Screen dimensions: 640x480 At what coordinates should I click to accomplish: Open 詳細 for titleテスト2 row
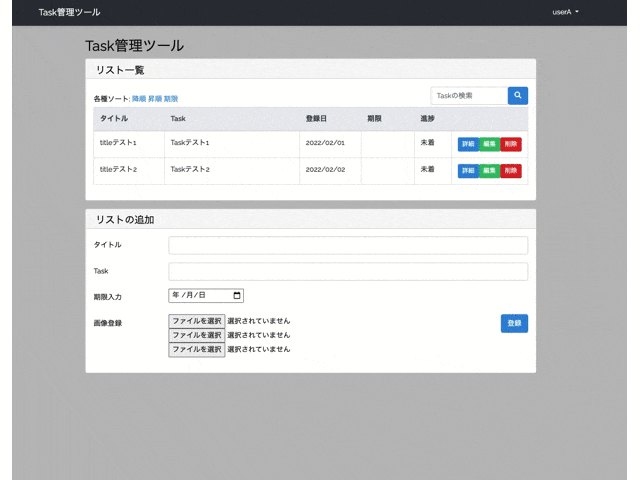coord(468,171)
